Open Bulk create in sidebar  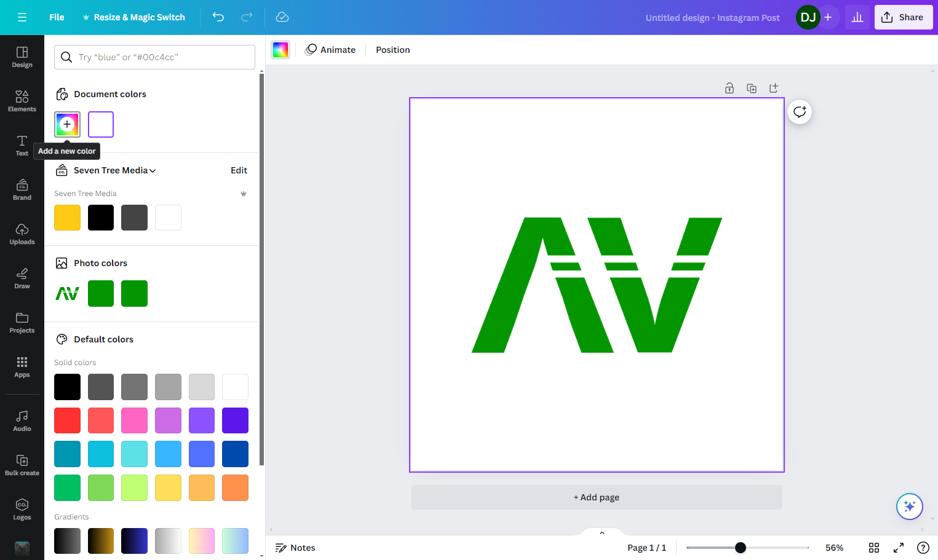[22, 465]
